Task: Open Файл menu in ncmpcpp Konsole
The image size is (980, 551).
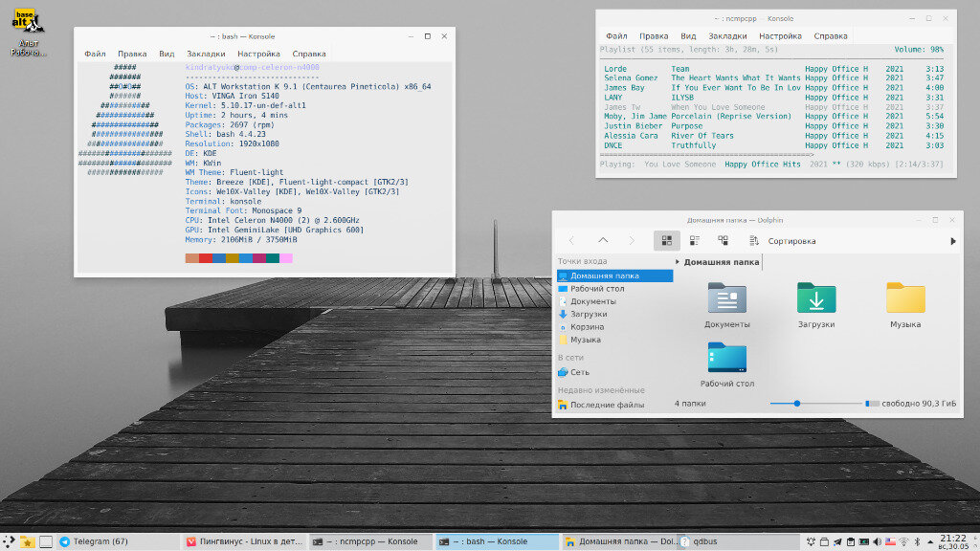Action: coord(616,36)
